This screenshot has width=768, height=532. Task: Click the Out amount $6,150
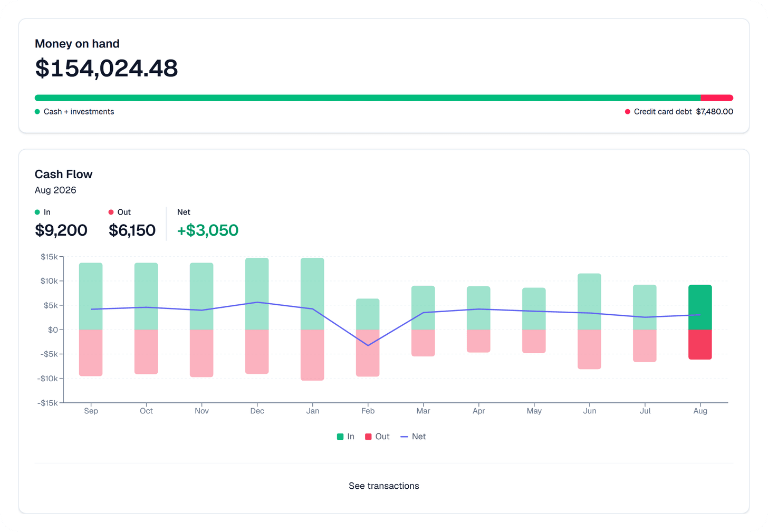(132, 230)
